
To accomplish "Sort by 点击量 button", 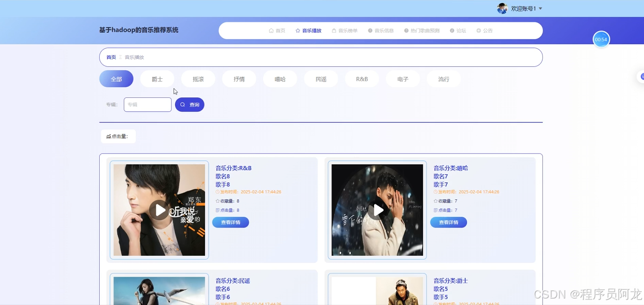I will point(118,136).
